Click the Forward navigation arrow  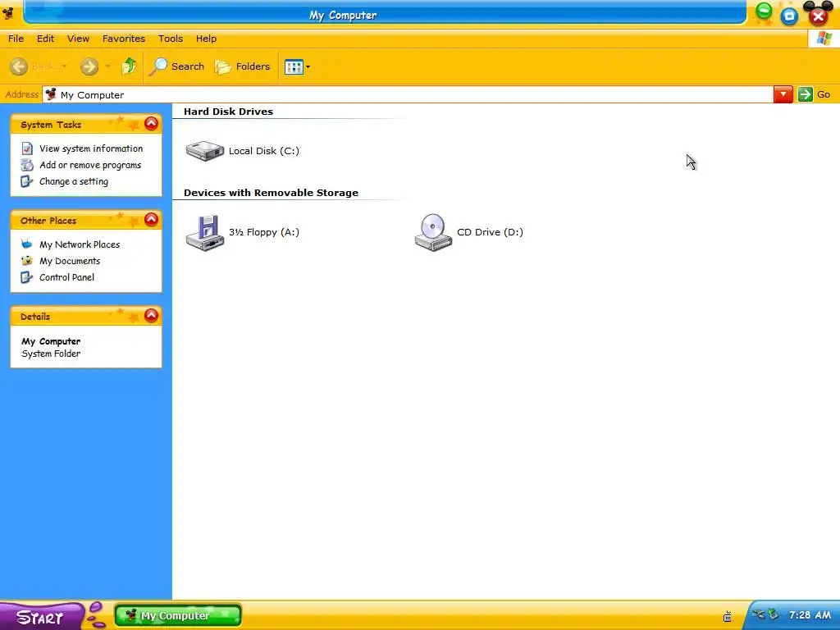(89, 66)
